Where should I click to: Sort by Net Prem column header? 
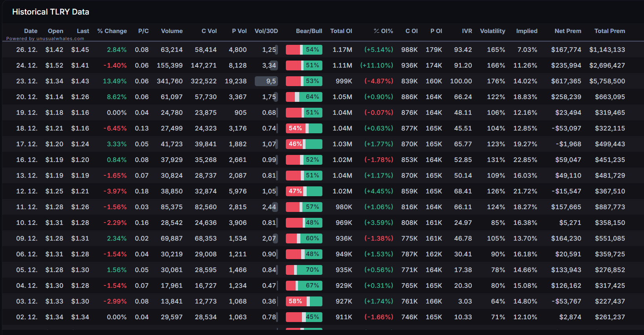[x=568, y=31]
